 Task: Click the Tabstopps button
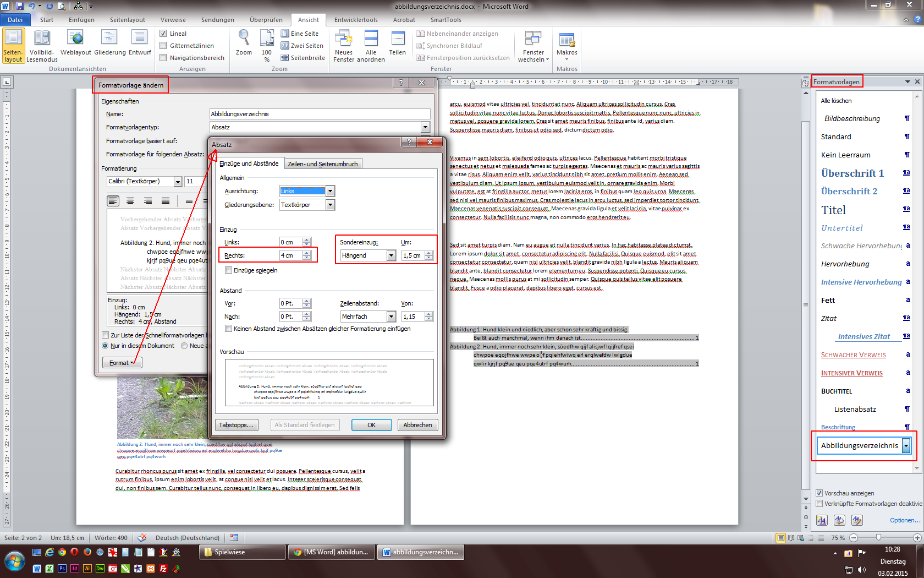click(x=236, y=425)
